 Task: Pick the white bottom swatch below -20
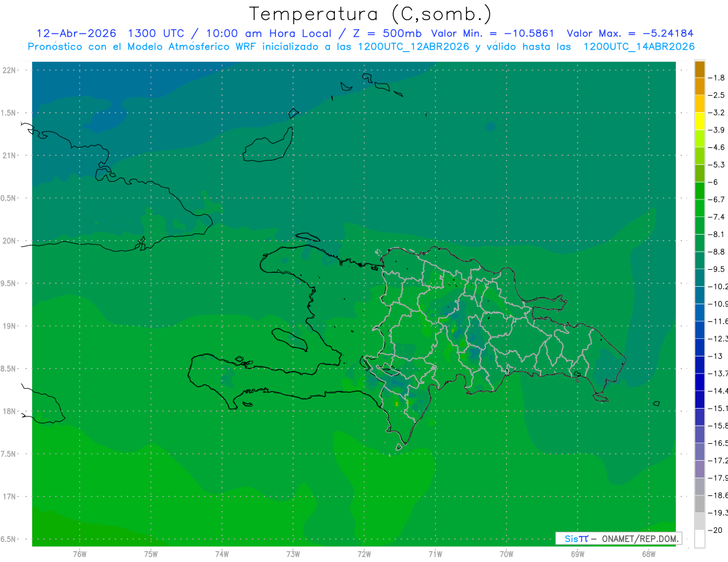coord(699,539)
